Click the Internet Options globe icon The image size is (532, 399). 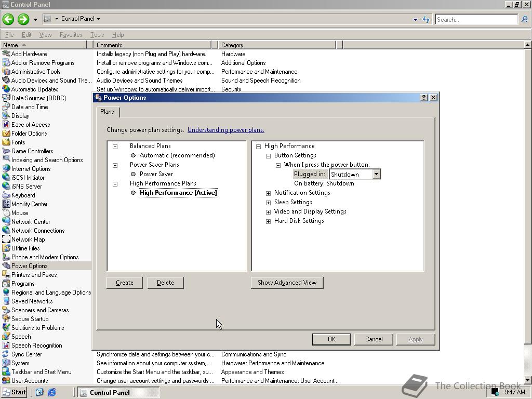[6, 168]
